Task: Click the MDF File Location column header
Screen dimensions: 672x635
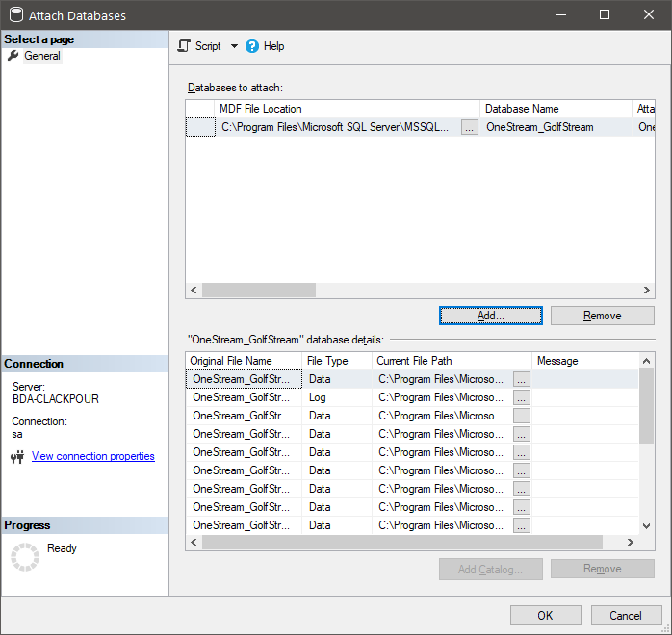Action: click(347, 109)
